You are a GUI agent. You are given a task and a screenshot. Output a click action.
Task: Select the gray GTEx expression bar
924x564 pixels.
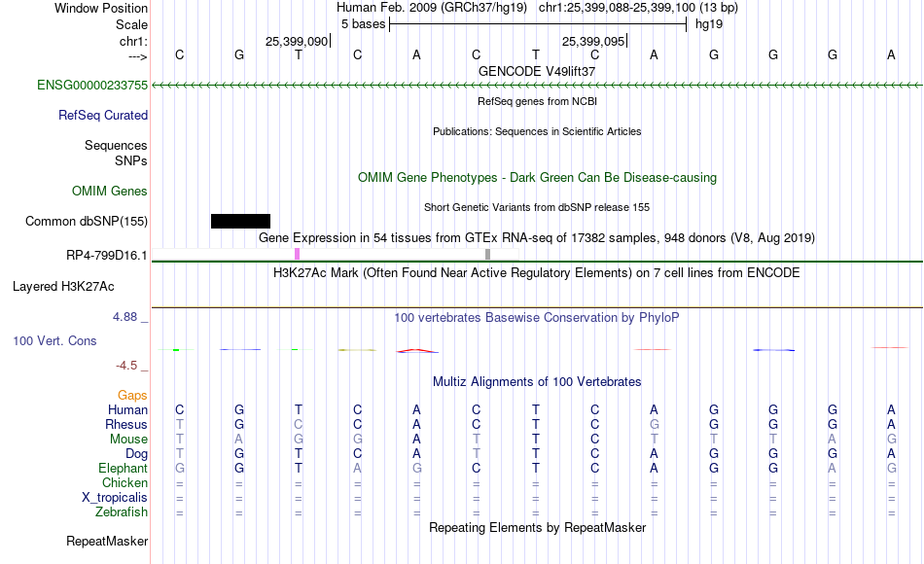click(487, 254)
